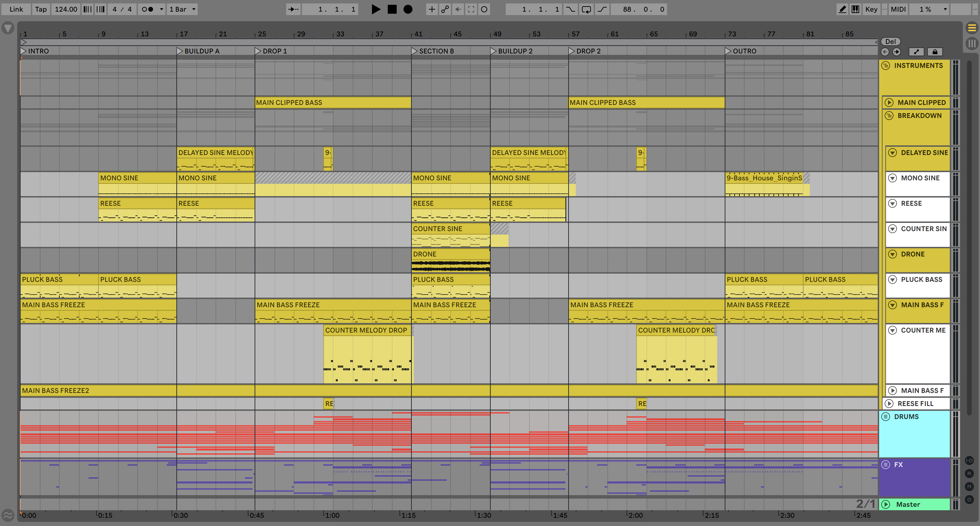Toggle the Follow playback button
The width and height of the screenshot is (980, 526).
[293, 9]
